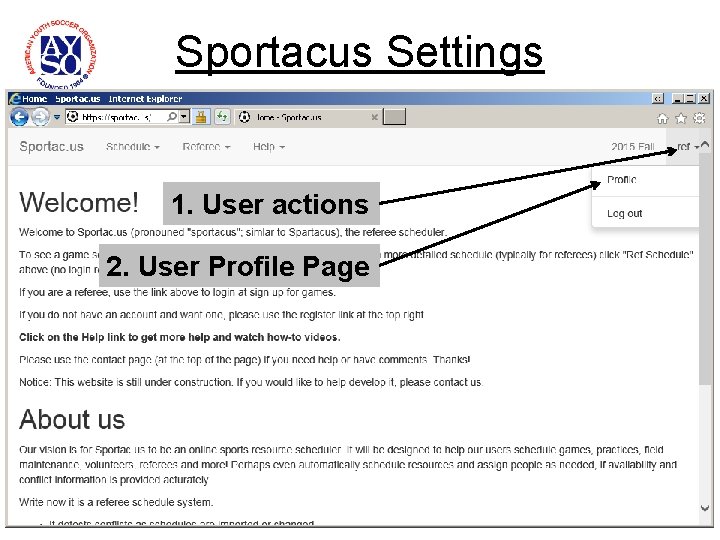Image resolution: width=720 pixels, height=540 pixels.
Task: Select the Home - Sportac.us browser tab
Action: (307, 118)
